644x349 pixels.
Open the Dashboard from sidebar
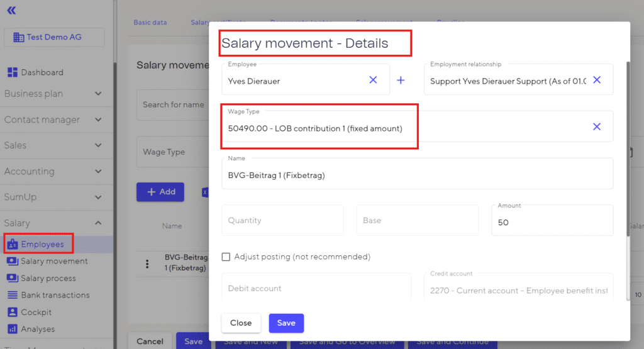[x=42, y=72]
